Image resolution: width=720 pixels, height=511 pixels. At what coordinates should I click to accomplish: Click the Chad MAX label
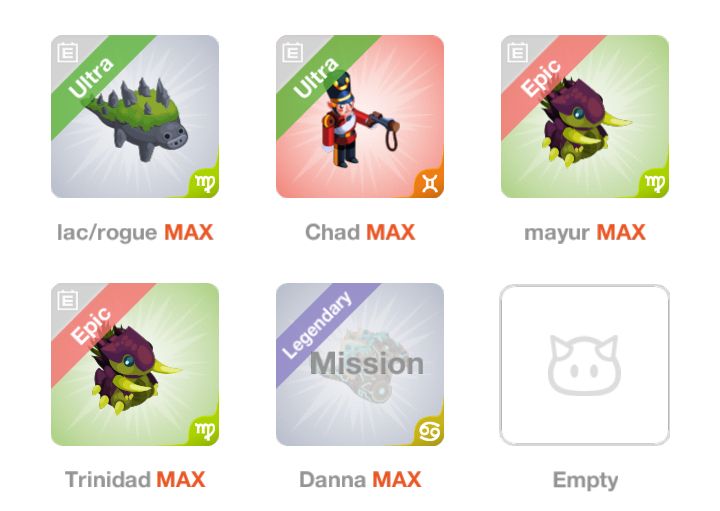(x=360, y=232)
